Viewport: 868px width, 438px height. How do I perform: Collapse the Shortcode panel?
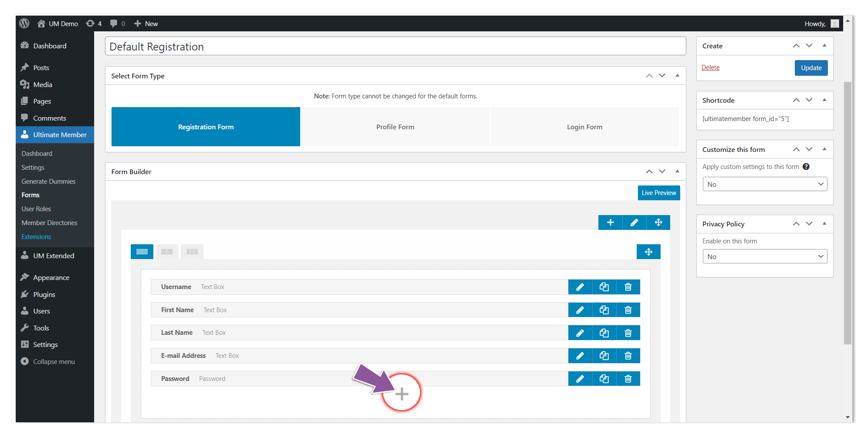coord(824,100)
